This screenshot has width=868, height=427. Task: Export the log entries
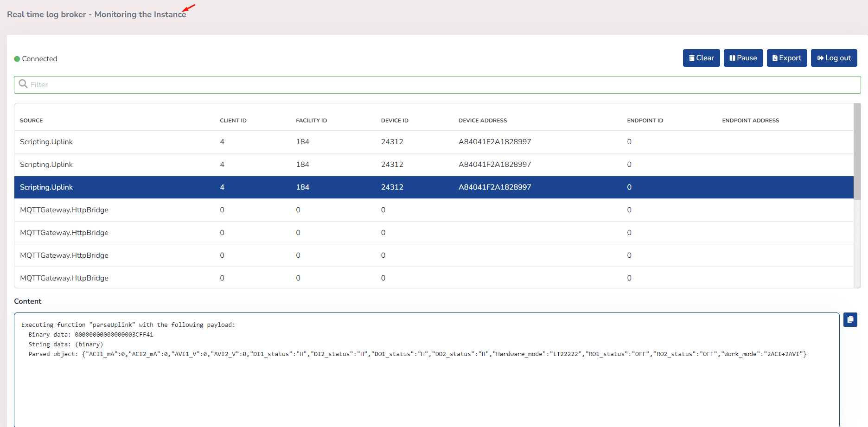(787, 58)
